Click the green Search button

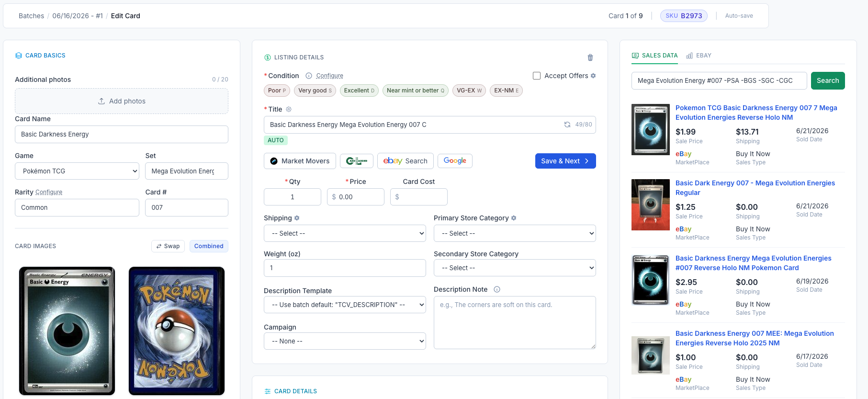pos(828,80)
